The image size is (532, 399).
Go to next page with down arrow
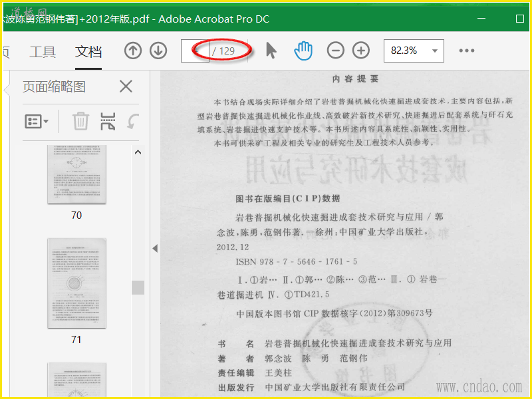(158, 51)
